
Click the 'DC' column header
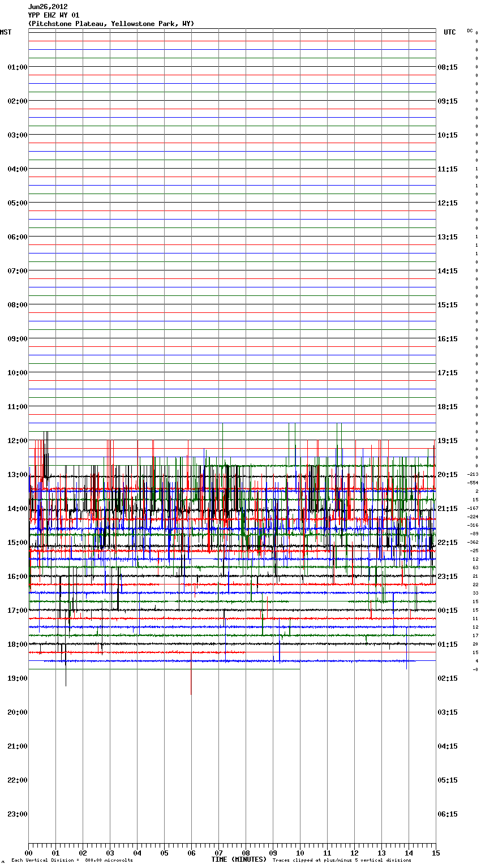(470, 31)
